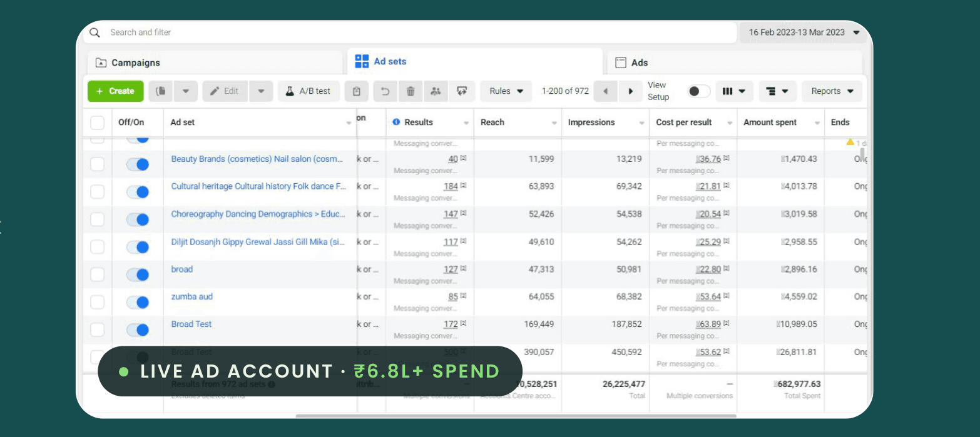Click the Campaigns tab folder icon
The width and height of the screenshot is (980, 437).
pos(101,63)
